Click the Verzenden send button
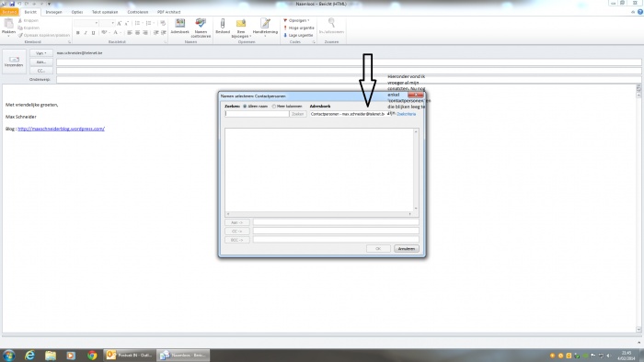 (x=14, y=62)
